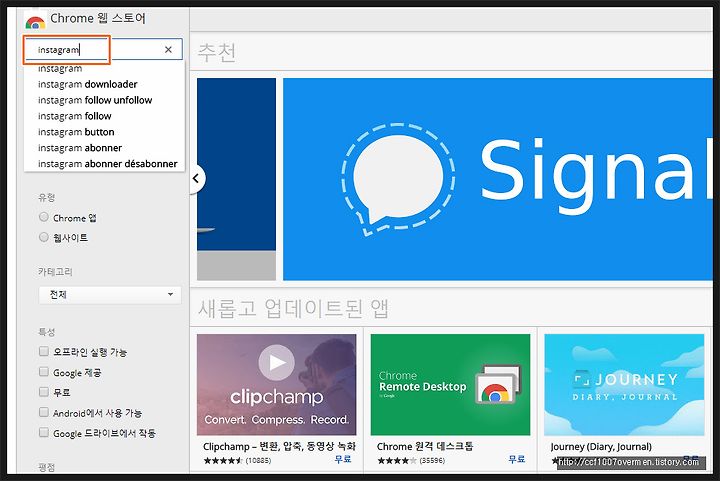Open the Signal featured banner

click(x=498, y=179)
